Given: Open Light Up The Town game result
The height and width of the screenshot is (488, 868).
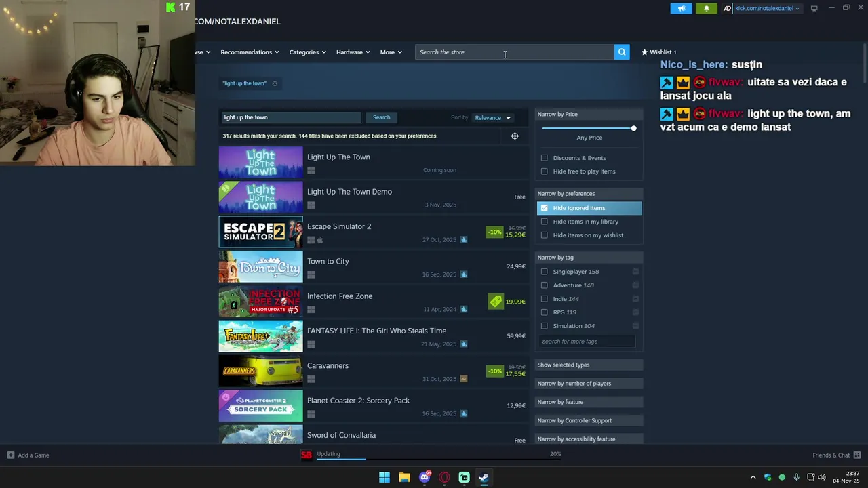Looking at the screenshot, I should point(373,163).
